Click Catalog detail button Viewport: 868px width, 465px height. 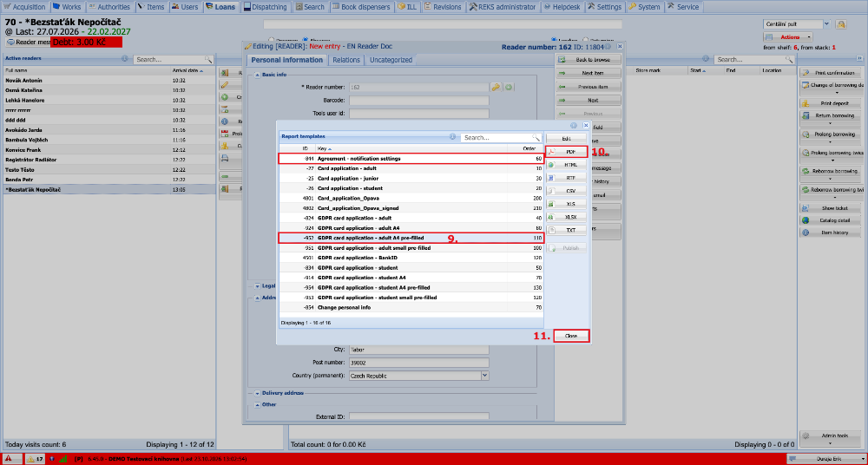(x=832, y=220)
